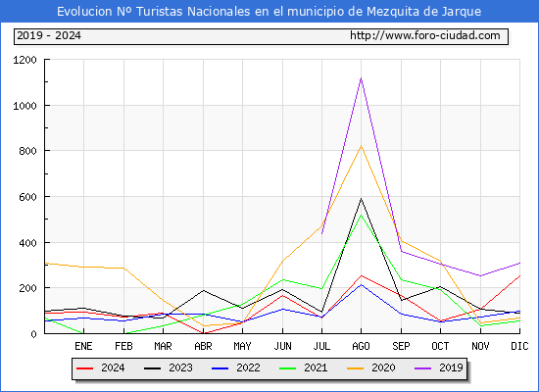This screenshot has width=539, height=392.
Task: Select the 2022 legend label
Action: point(248,367)
